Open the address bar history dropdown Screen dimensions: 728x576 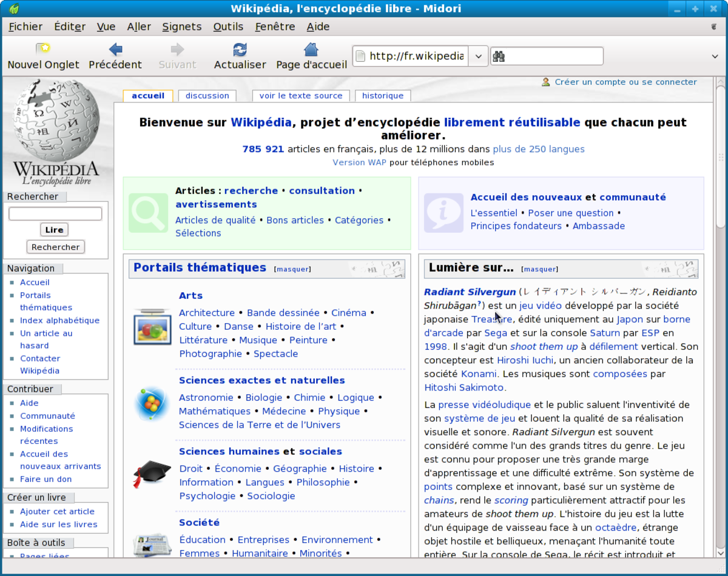pyautogui.click(x=478, y=56)
